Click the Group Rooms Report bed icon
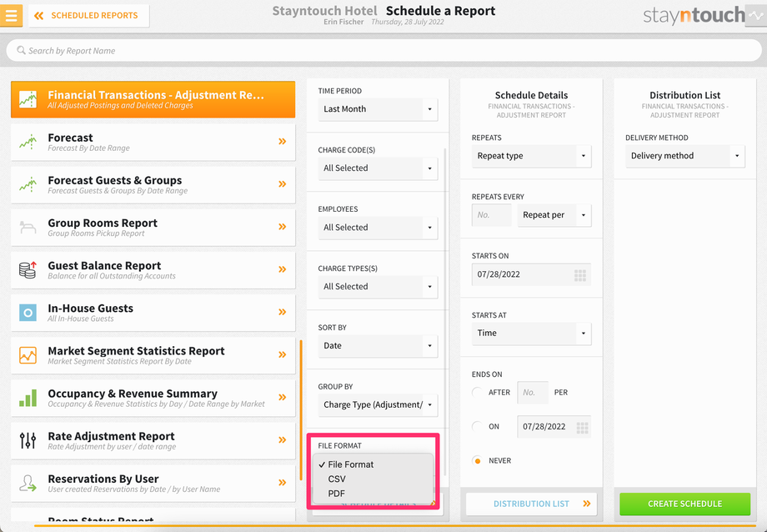Image resolution: width=767 pixels, height=532 pixels. [28, 227]
